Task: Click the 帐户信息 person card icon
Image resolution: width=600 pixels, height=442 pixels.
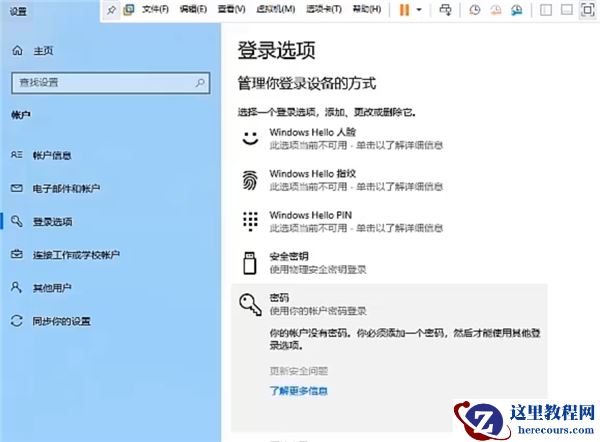Action: [17, 155]
